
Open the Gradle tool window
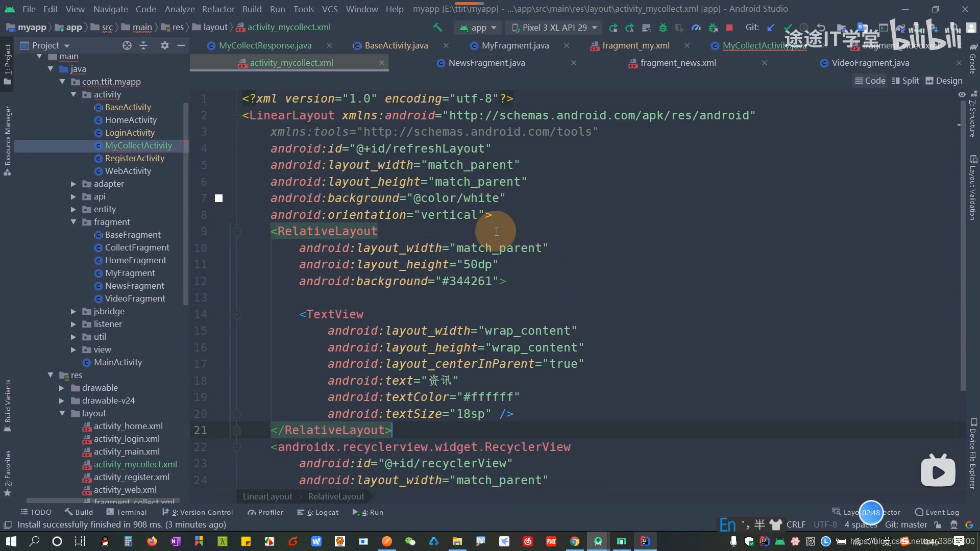coord(973,59)
